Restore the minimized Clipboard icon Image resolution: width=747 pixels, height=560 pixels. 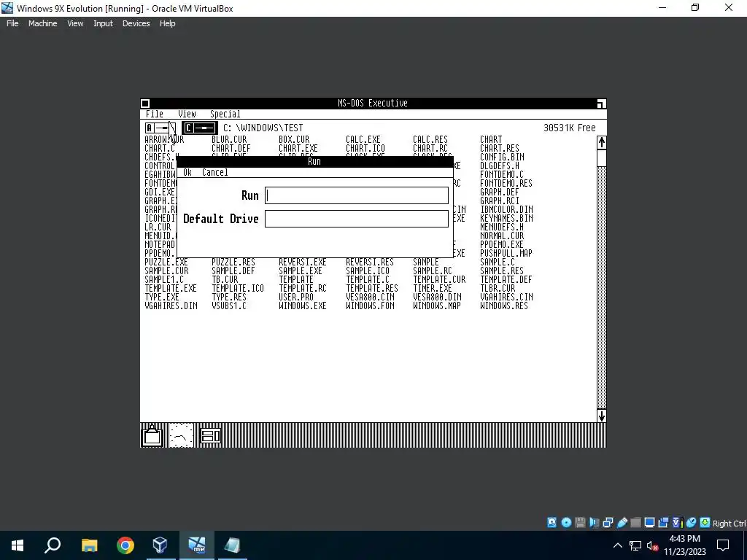click(152, 435)
